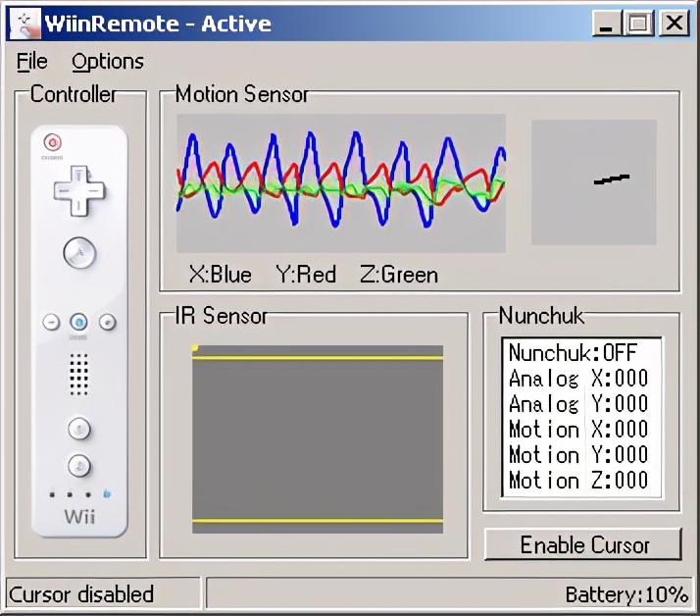Click the 'Cursor disabled' status bar text
This screenshot has height=616, width=700.
pos(81,594)
